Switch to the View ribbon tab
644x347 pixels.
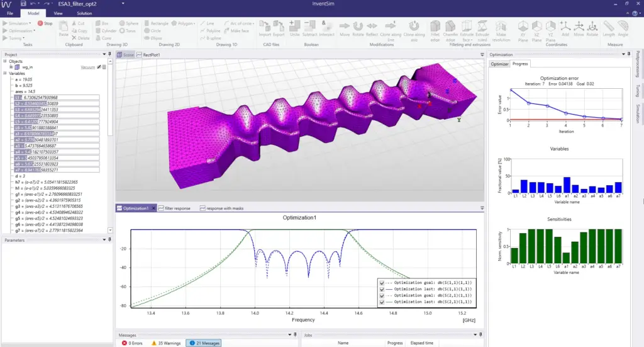tap(58, 13)
